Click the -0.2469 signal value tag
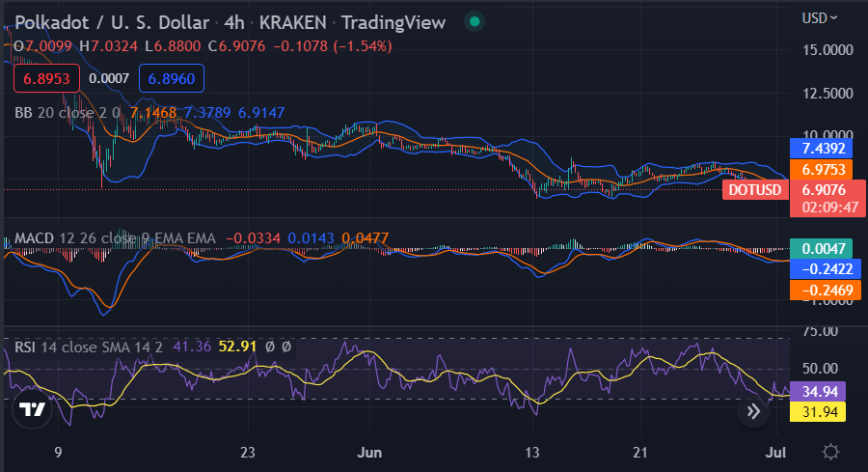 point(826,291)
